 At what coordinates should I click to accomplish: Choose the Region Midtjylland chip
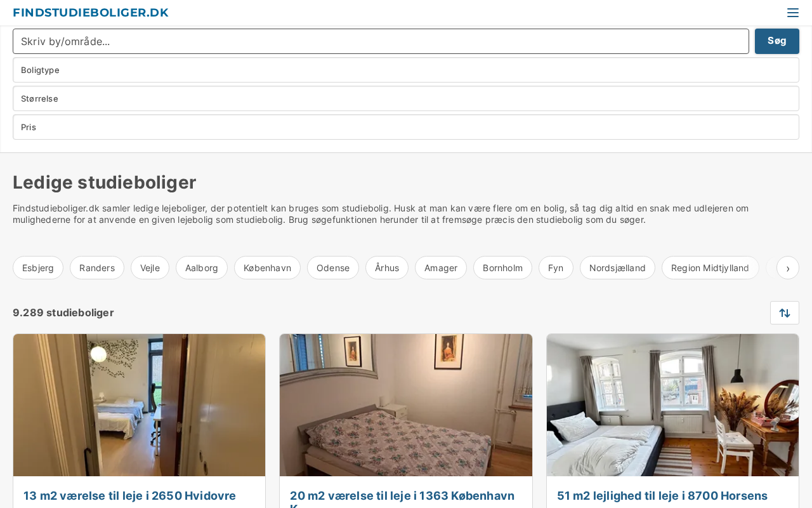coord(710,268)
